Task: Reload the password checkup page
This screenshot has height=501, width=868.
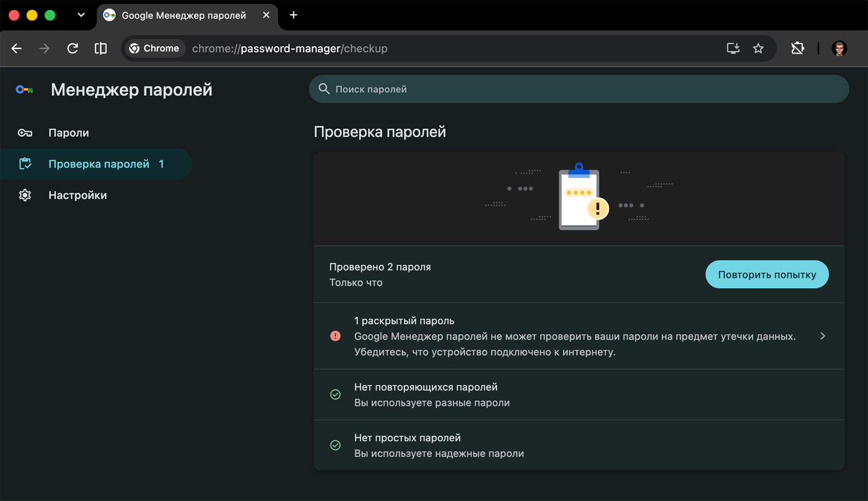Action: 73,49
